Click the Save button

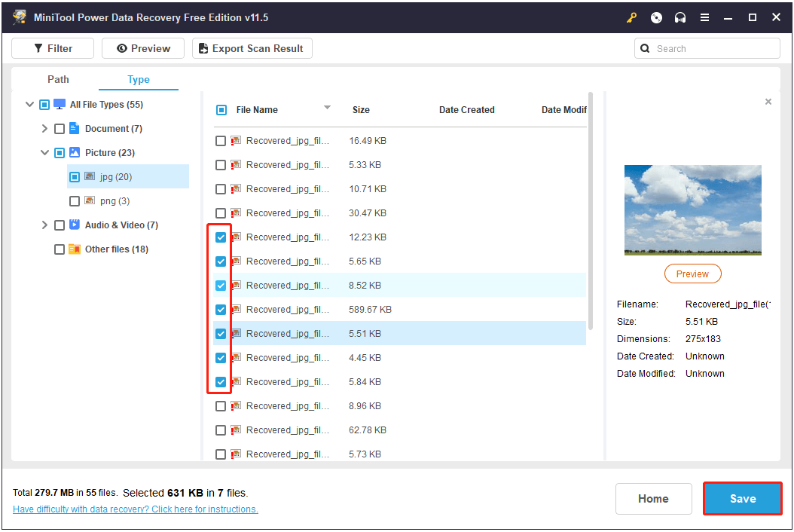click(742, 499)
